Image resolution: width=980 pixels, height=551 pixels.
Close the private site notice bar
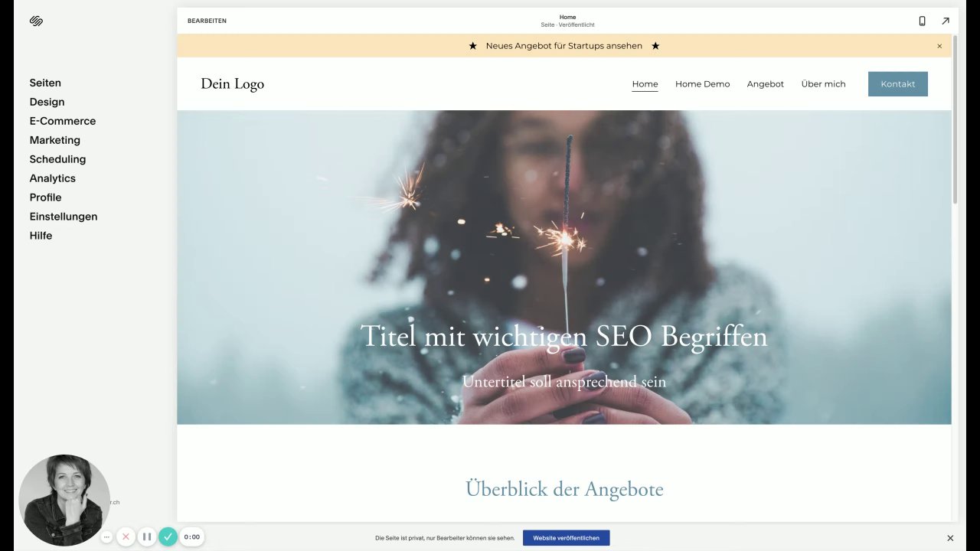[x=950, y=538]
